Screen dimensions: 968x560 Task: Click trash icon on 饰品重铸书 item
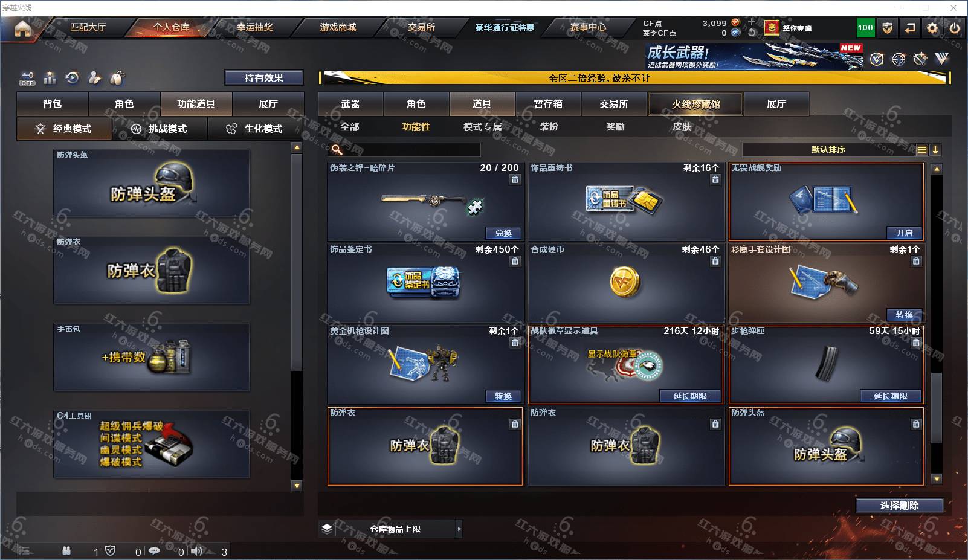[715, 179]
